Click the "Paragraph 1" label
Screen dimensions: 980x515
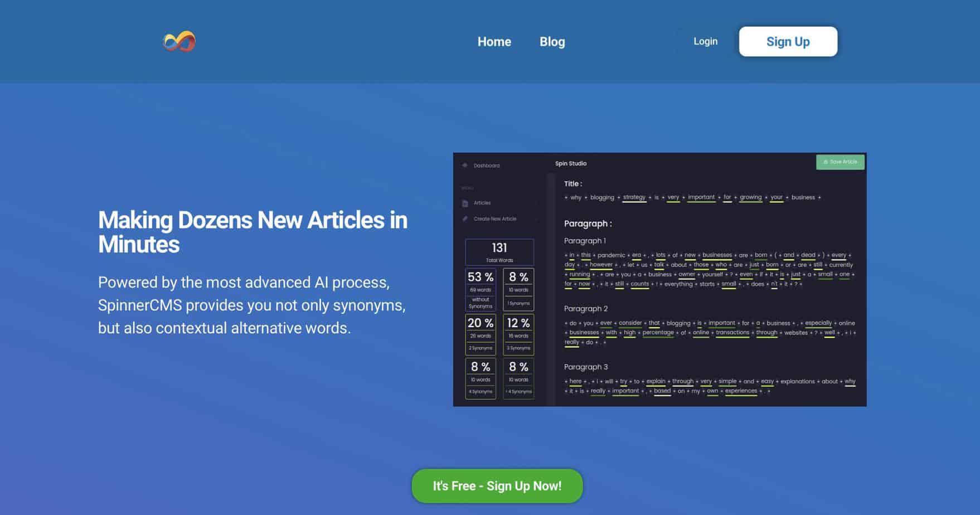pos(585,241)
